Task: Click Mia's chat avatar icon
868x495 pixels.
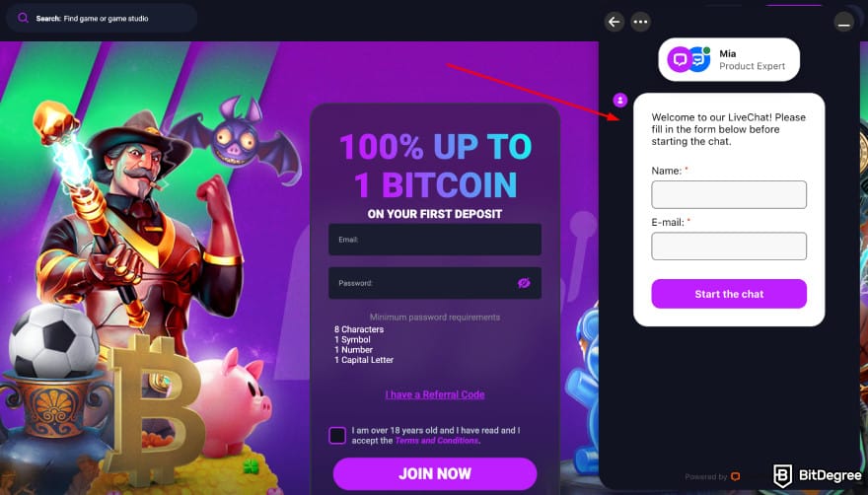Action: pos(689,59)
